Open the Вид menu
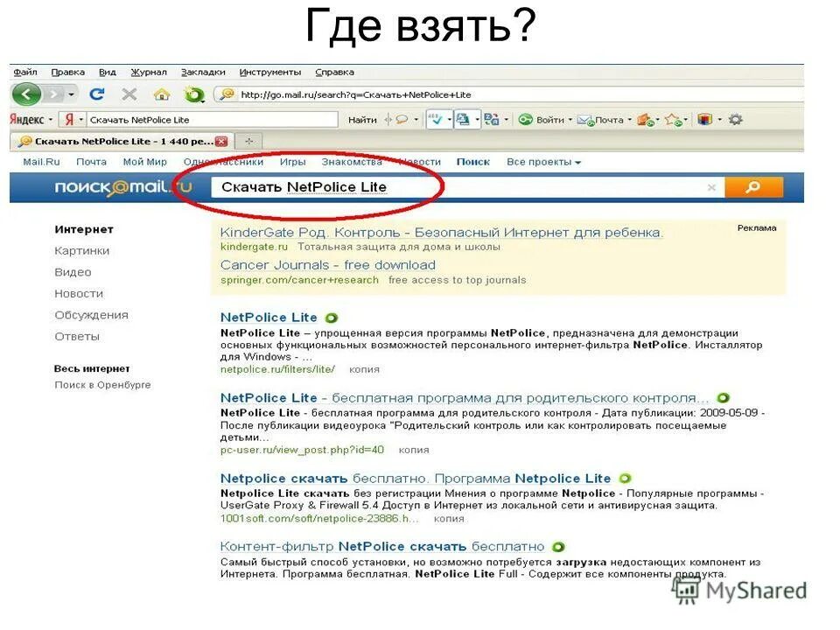 tap(108, 72)
